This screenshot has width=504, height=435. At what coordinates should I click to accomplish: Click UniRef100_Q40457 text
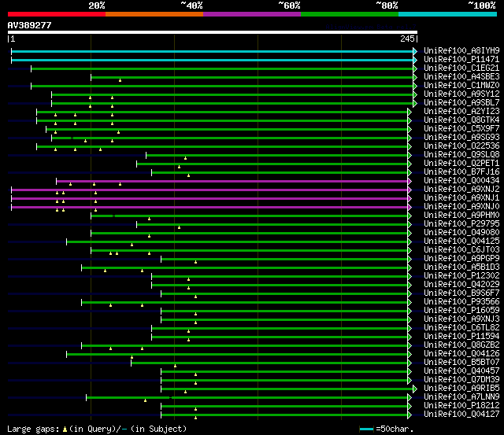coord(461,371)
